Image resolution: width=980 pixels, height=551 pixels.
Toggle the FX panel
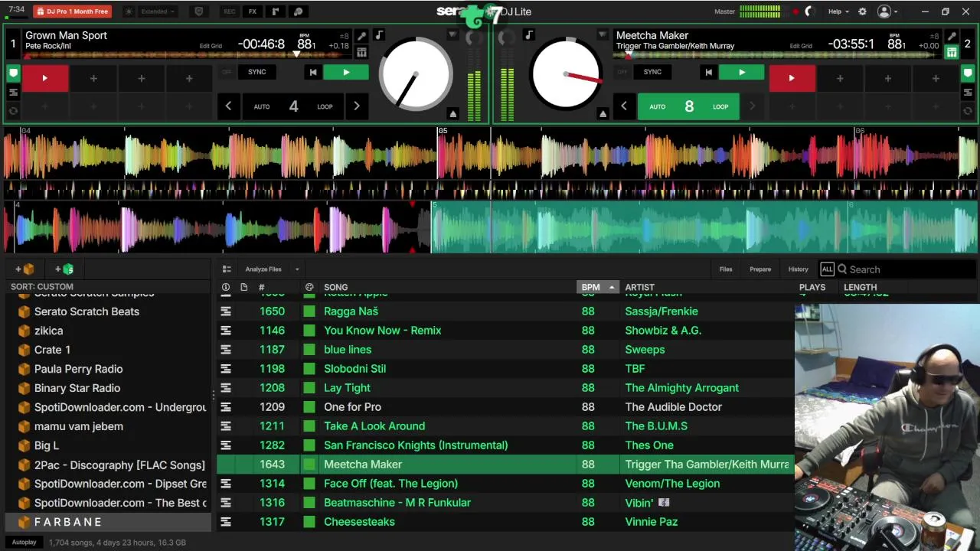pos(252,11)
